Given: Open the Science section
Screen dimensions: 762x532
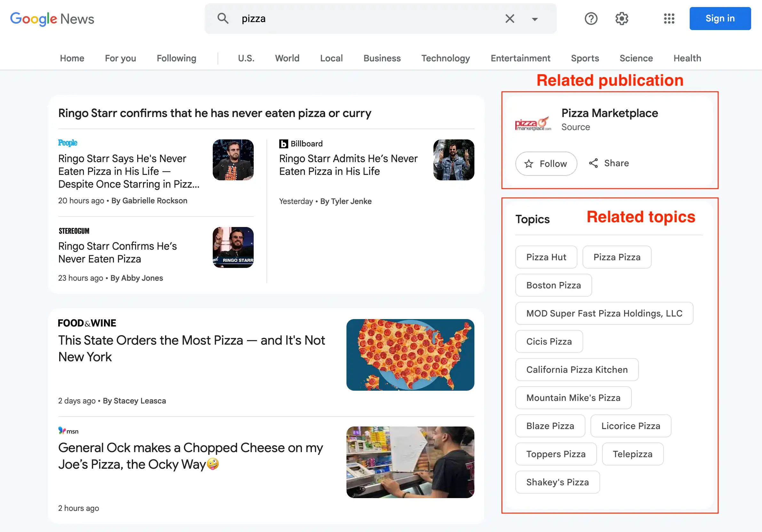Looking at the screenshot, I should tap(636, 59).
